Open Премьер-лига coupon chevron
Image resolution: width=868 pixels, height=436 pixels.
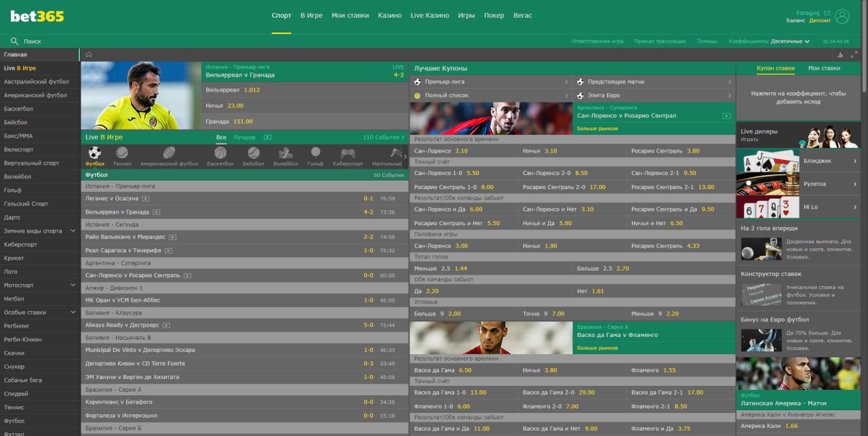(566, 81)
